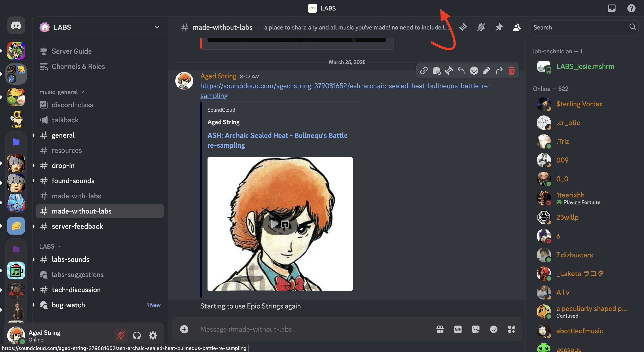Show pinned messages
This screenshot has height=352, width=644.
[499, 27]
